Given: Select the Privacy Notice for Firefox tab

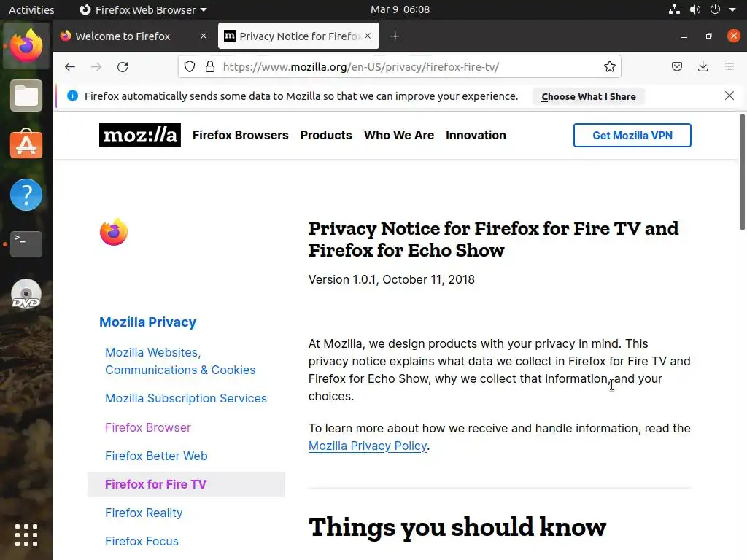Looking at the screenshot, I should pyautogui.click(x=298, y=36).
